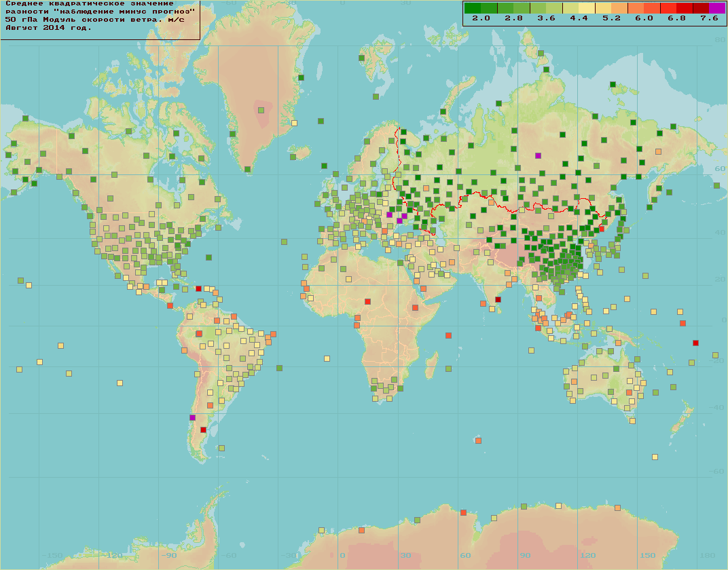
Task: Click bottom longitude label 180
Action: [x=707, y=556]
